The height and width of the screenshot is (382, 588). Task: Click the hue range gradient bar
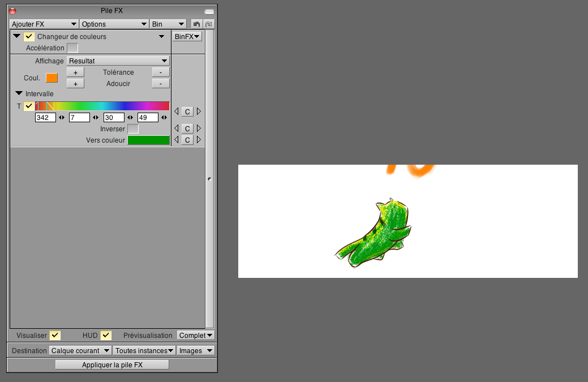[102, 106]
